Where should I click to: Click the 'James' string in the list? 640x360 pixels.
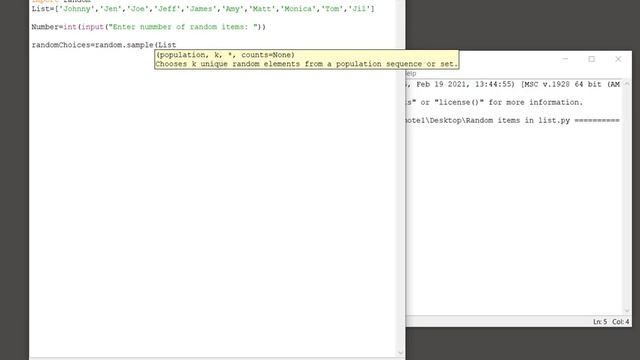click(201, 9)
